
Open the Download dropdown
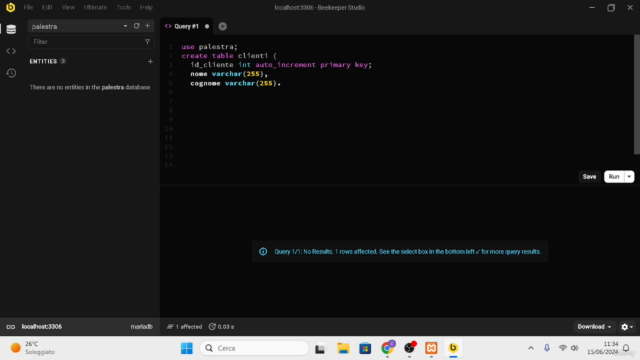tap(594, 327)
